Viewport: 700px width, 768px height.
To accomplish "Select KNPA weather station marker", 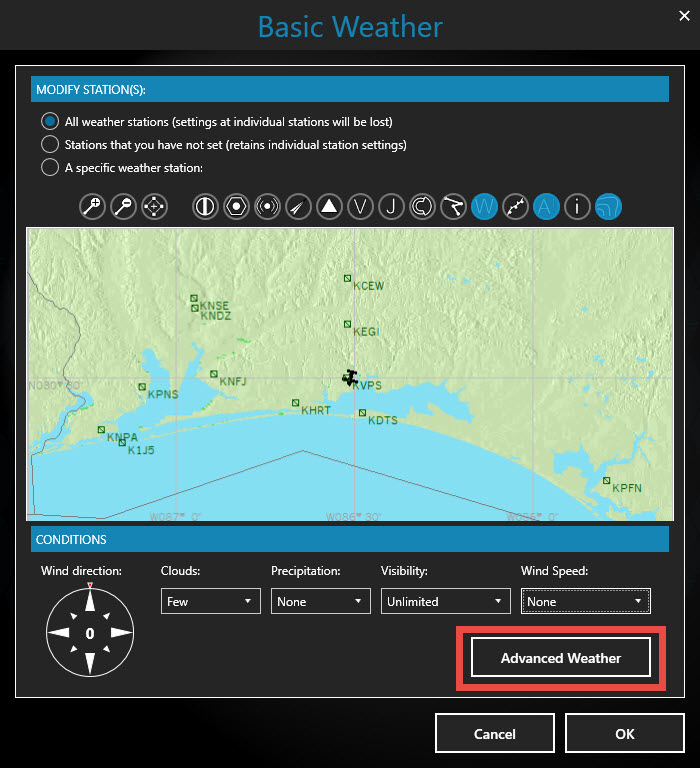I will point(101,429).
